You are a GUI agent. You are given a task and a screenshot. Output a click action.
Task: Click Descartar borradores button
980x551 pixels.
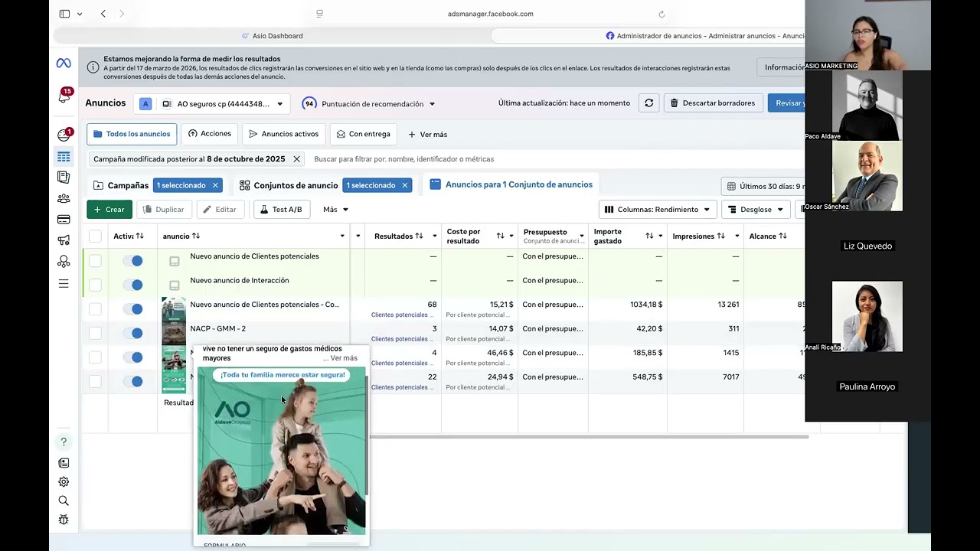[x=713, y=103]
